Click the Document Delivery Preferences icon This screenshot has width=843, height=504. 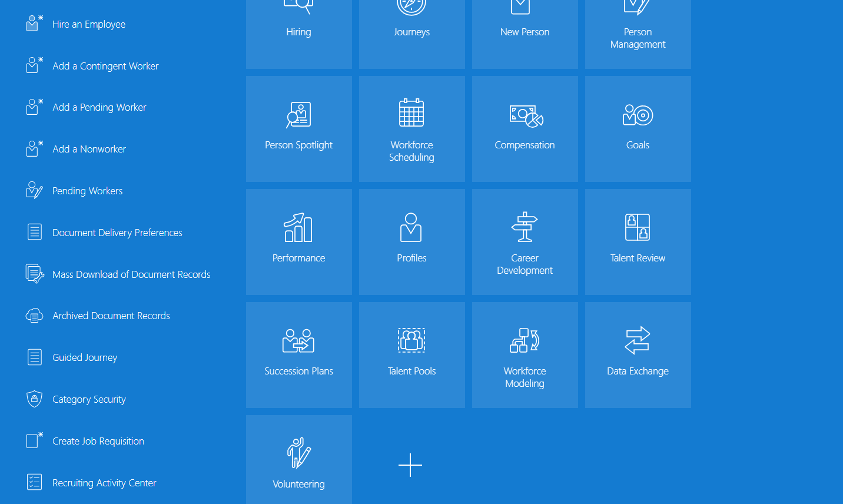[x=35, y=232]
